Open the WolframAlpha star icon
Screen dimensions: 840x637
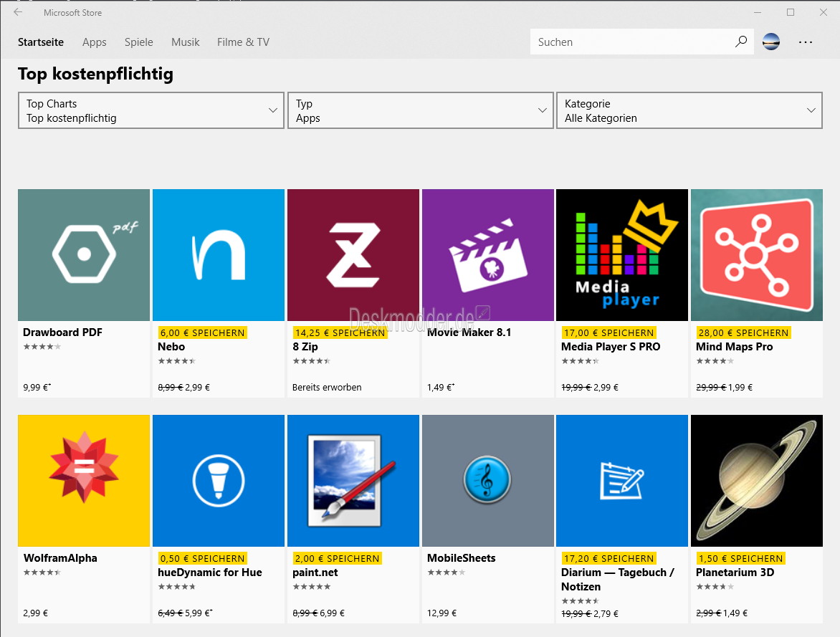point(84,481)
